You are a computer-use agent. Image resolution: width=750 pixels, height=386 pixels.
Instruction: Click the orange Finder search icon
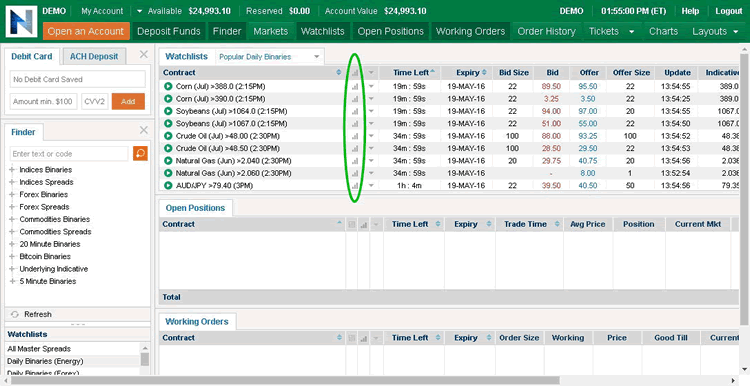pyautogui.click(x=140, y=154)
